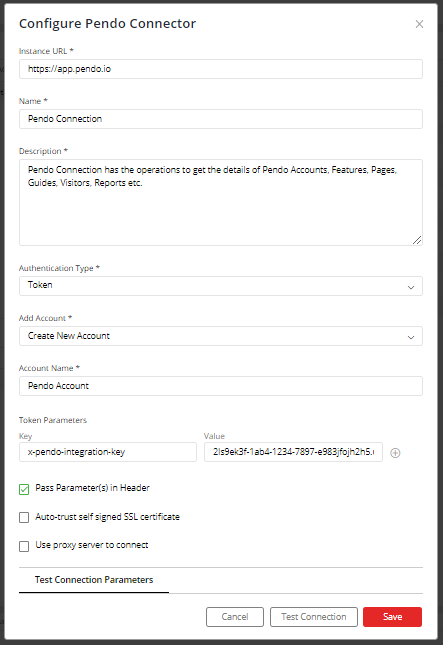443x645 pixels.
Task: Click the Save button
Action: 392,617
